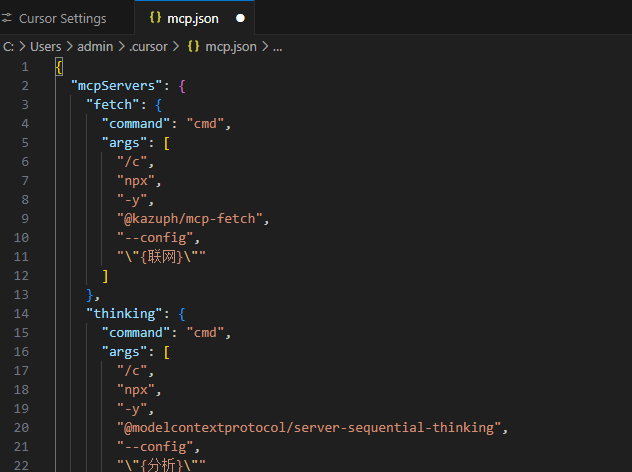Viewport: 632px width, 472px height.
Task: Expand the breadcrumb ellipsis symbol path
Action: (x=277, y=47)
